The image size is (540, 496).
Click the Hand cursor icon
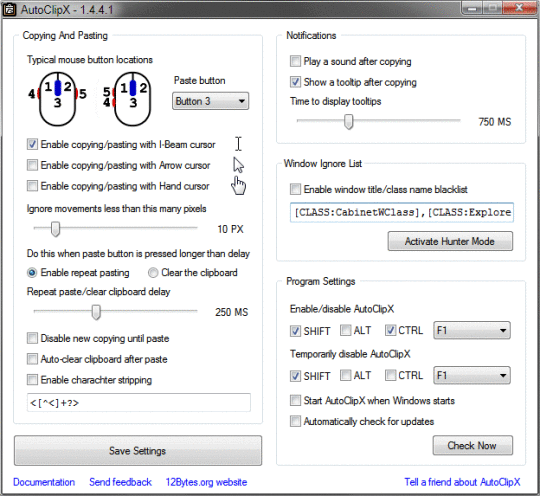point(238,186)
